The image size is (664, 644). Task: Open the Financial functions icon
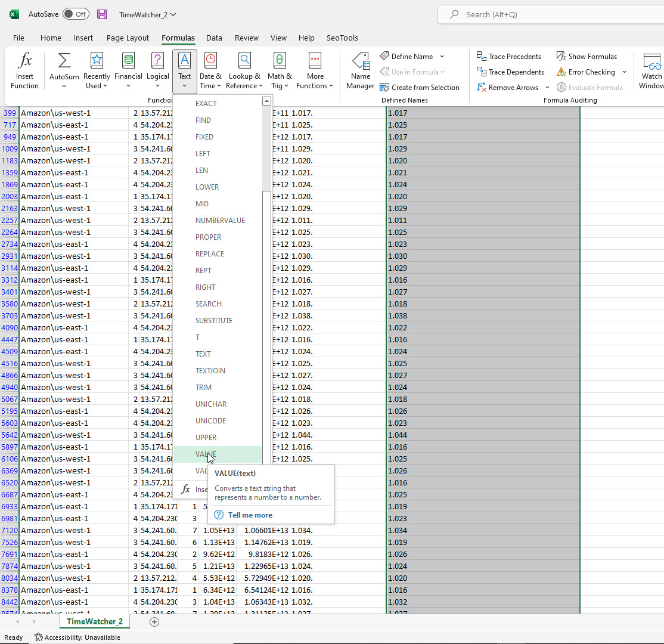128,70
